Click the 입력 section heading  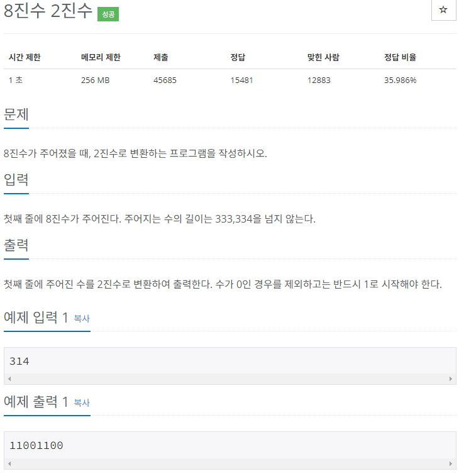pyautogui.click(x=16, y=180)
